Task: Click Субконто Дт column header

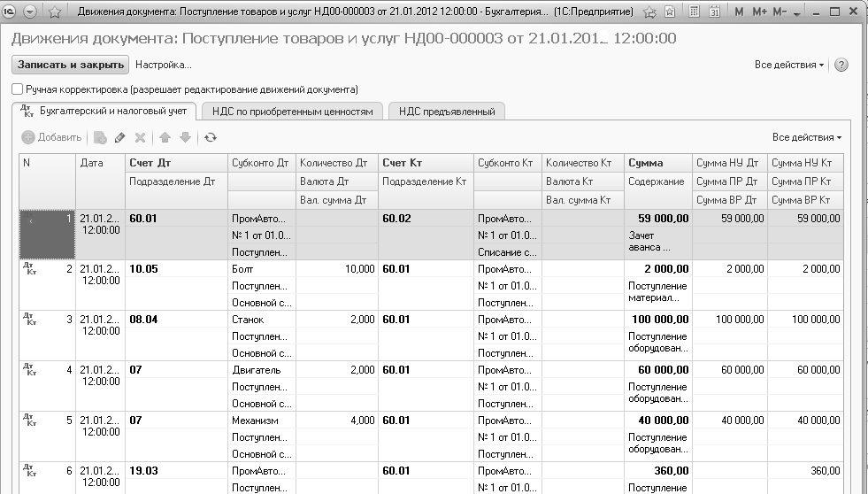Action: tap(261, 163)
